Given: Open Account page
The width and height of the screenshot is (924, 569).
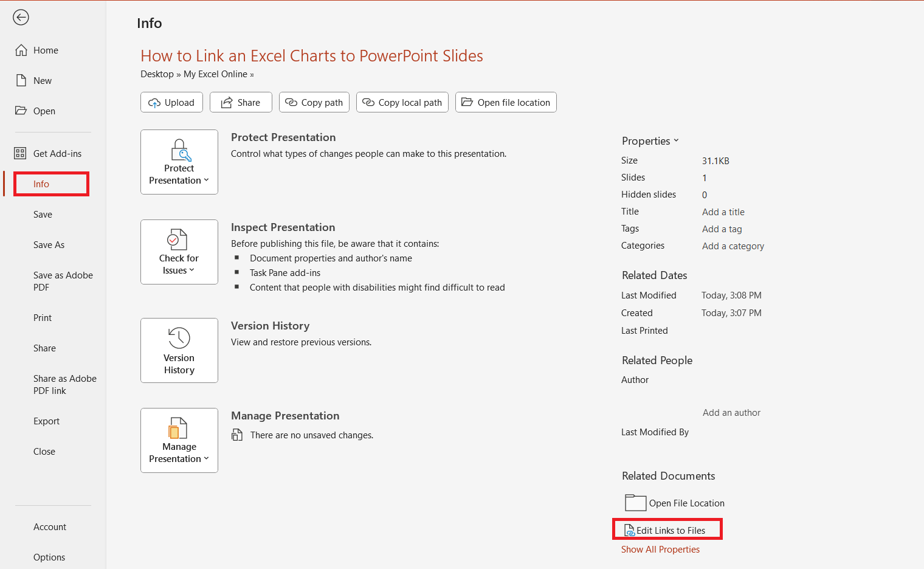Looking at the screenshot, I should (50, 527).
